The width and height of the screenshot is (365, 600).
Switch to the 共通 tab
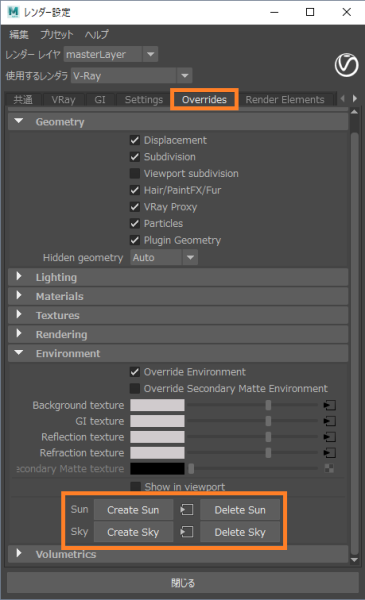(x=23, y=100)
